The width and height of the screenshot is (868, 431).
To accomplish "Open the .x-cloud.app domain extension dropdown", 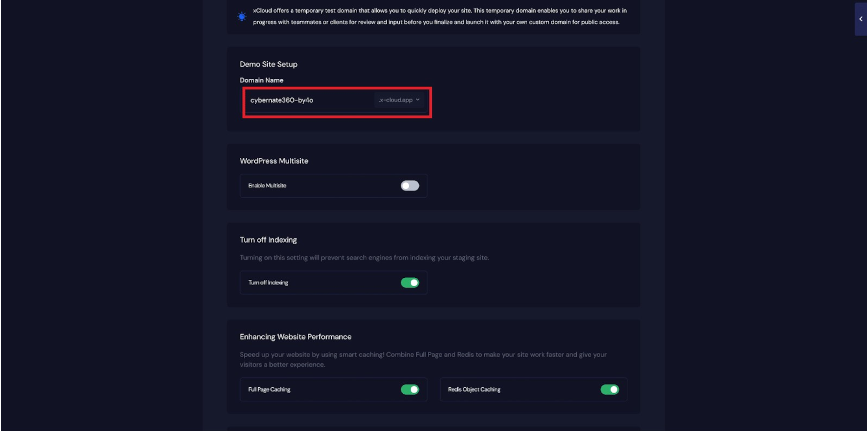I will [x=399, y=100].
